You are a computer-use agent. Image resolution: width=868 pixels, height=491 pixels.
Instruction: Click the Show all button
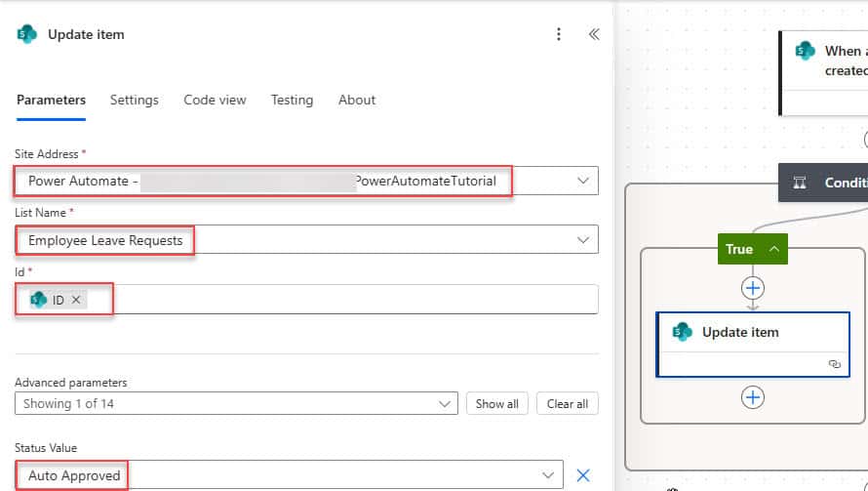point(497,403)
